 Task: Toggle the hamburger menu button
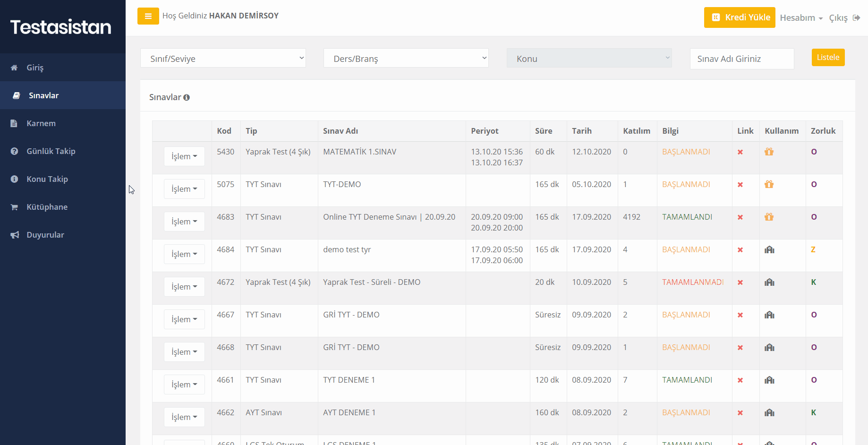148,16
